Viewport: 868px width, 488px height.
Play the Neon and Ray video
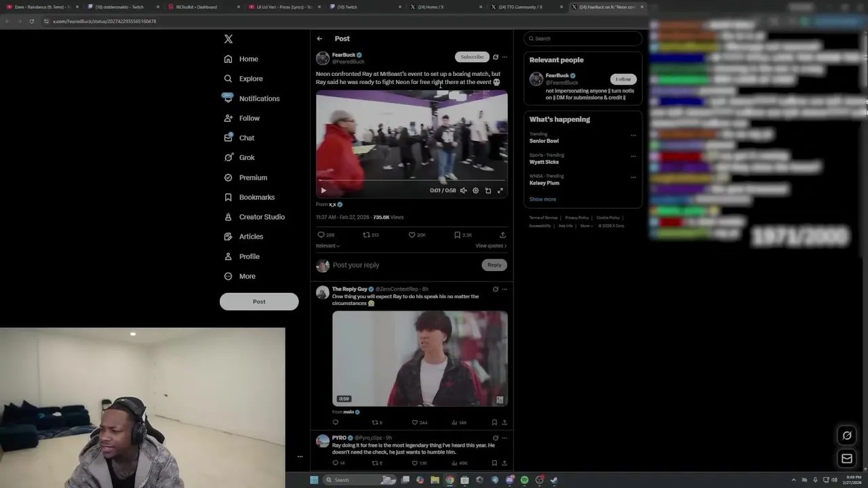pyautogui.click(x=323, y=190)
